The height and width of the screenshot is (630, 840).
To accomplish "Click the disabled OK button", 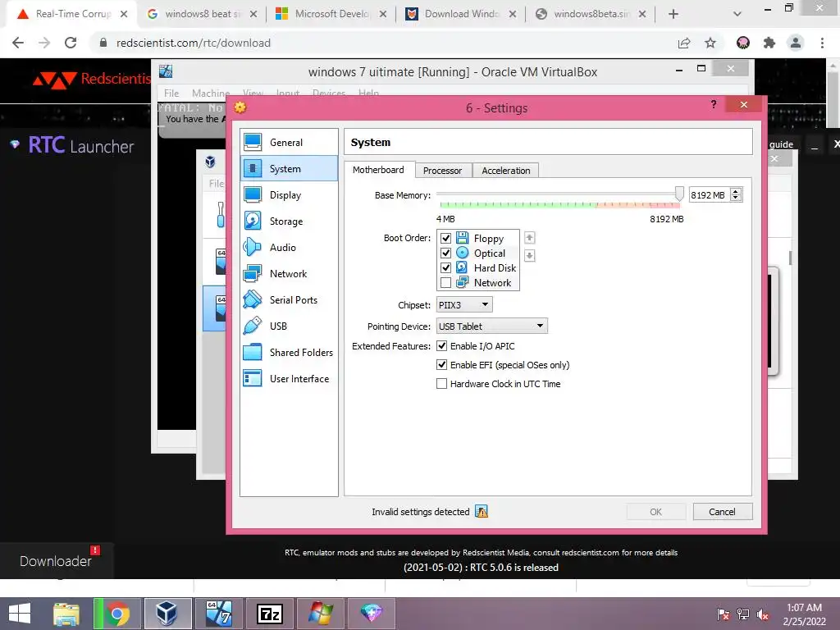I will click(x=655, y=512).
